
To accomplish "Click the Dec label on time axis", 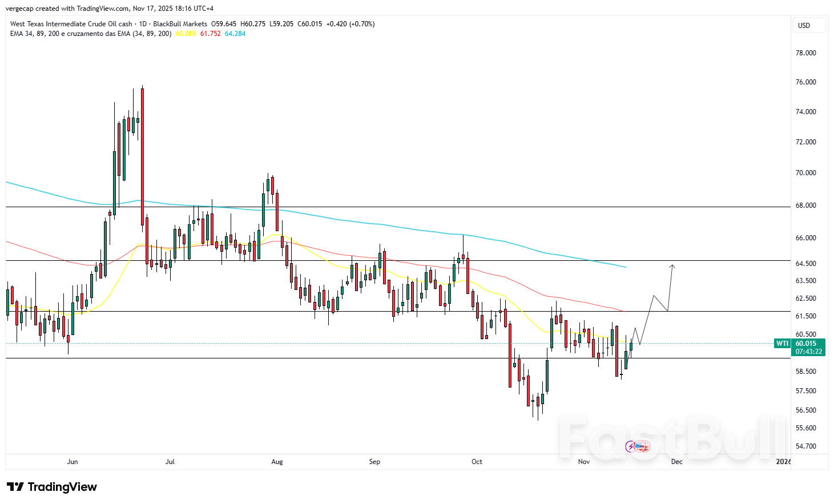I will click(x=676, y=462).
